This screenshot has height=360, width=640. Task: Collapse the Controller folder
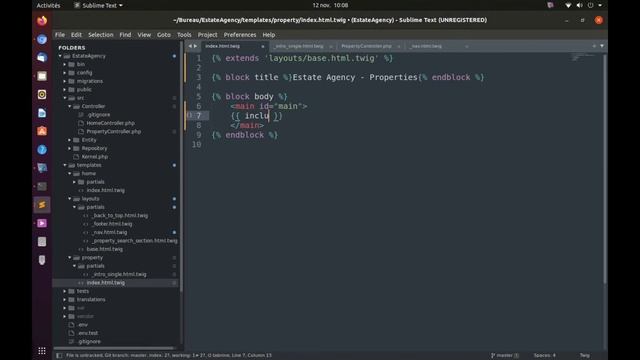(70, 106)
